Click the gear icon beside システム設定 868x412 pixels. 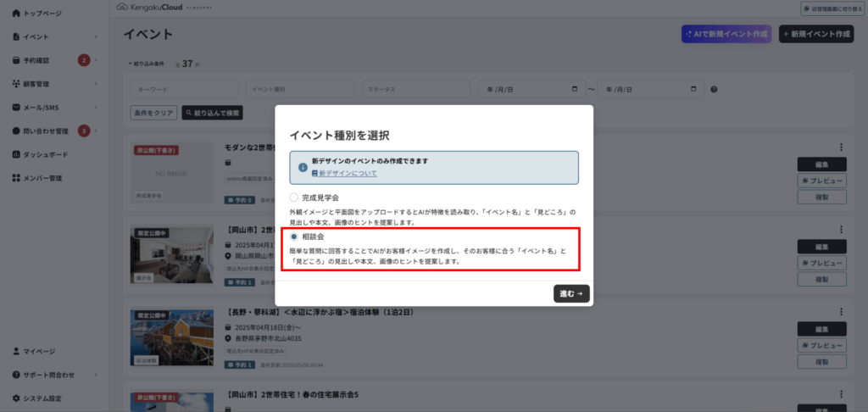(16, 398)
